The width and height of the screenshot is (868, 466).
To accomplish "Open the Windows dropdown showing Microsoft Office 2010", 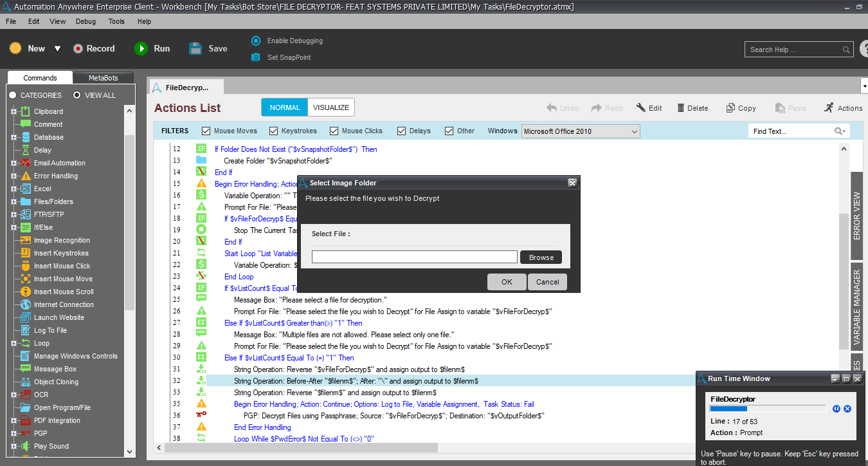I will click(581, 131).
